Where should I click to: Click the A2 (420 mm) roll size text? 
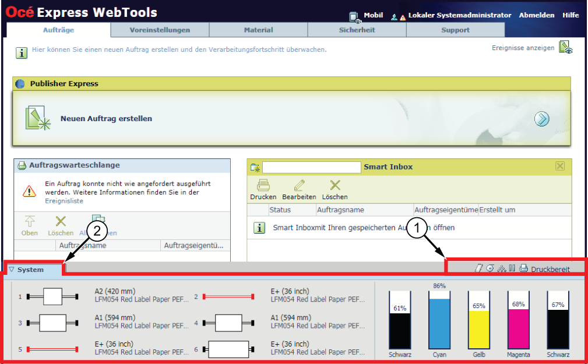(115, 291)
